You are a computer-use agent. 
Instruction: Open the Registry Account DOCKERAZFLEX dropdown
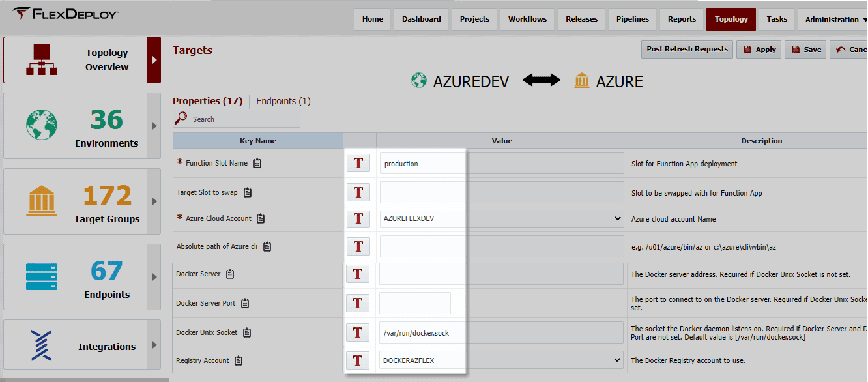click(502, 360)
